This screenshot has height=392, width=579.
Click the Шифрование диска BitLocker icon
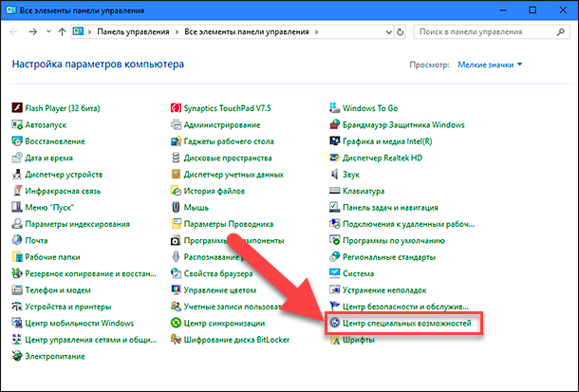click(176, 340)
